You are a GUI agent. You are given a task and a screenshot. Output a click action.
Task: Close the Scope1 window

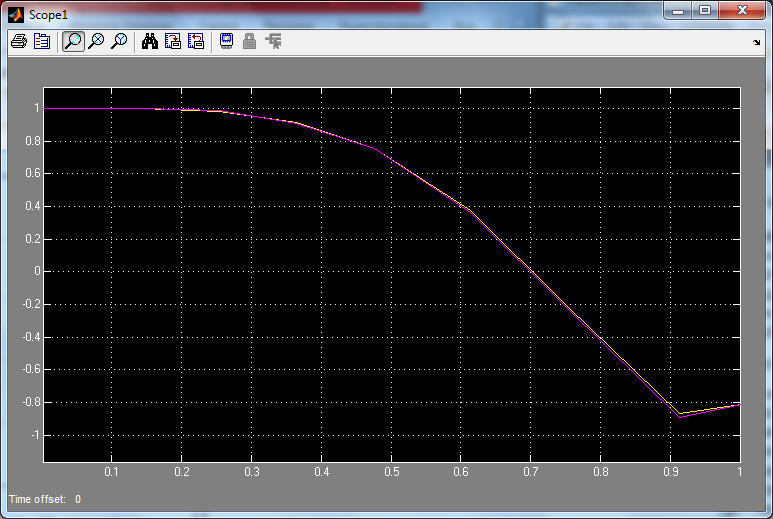click(x=742, y=11)
